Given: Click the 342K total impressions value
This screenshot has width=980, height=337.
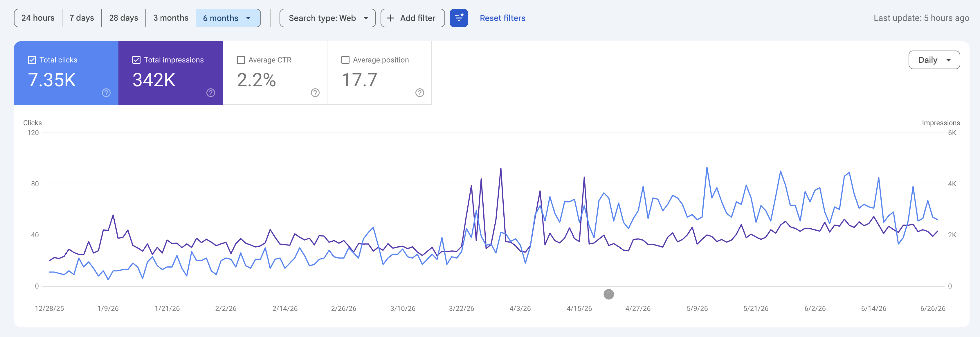Looking at the screenshot, I should tap(154, 80).
